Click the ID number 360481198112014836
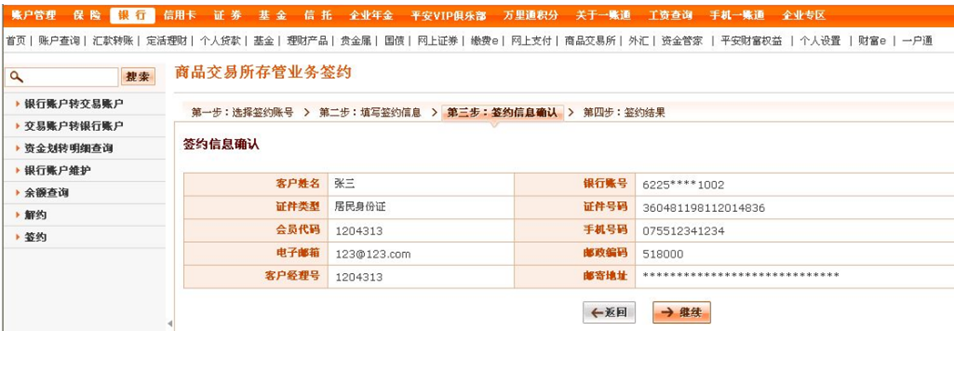Viewport: 958px width, 382px height. pos(704,208)
